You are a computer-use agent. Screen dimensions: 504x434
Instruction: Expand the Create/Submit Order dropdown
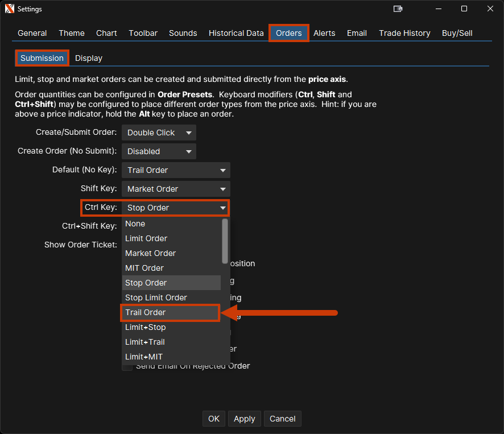pos(159,133)
